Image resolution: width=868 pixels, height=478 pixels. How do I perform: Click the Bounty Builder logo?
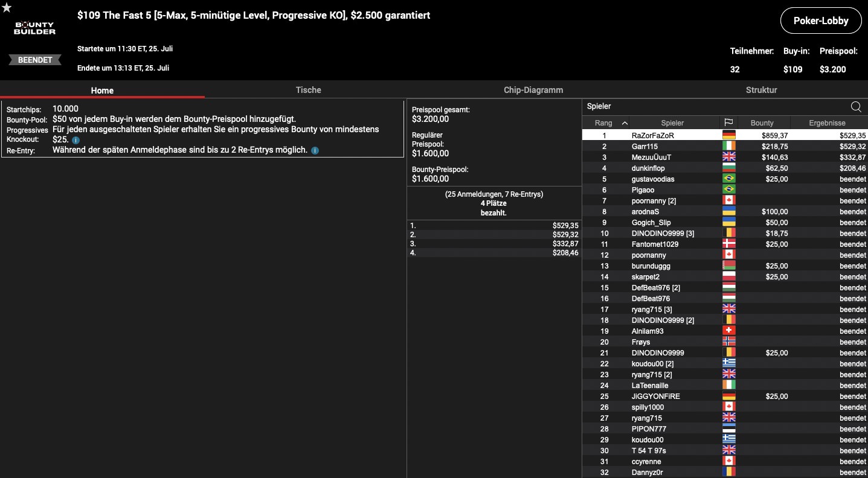pos(34,28)
